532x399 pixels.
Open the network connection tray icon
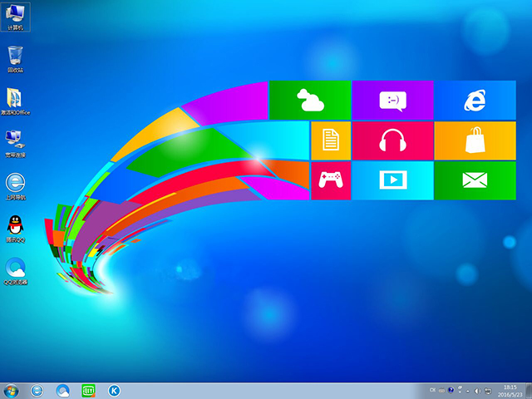[x=488, y=391]
